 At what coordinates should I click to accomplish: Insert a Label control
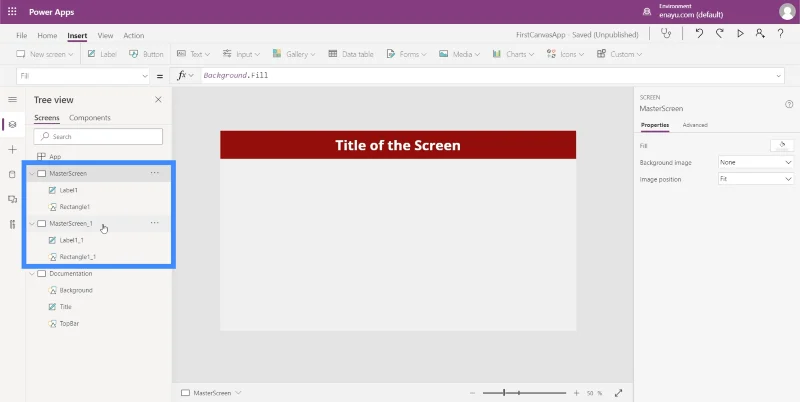pos(102,54)
